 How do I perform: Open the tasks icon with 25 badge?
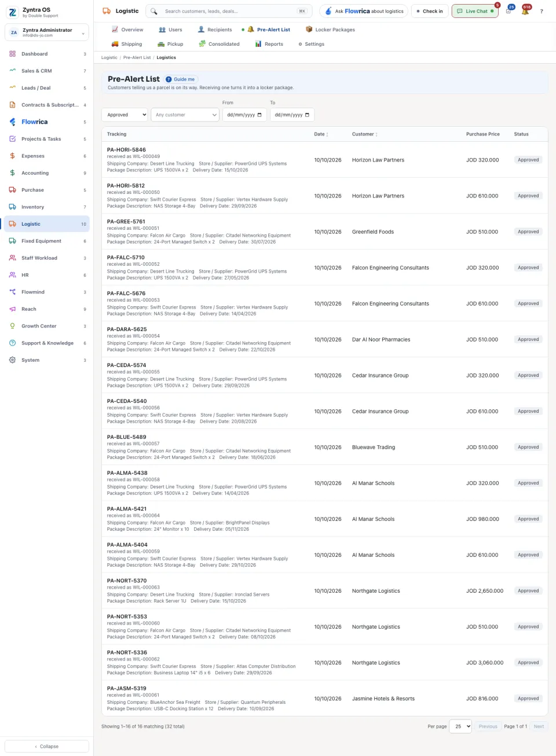(509, 11)
